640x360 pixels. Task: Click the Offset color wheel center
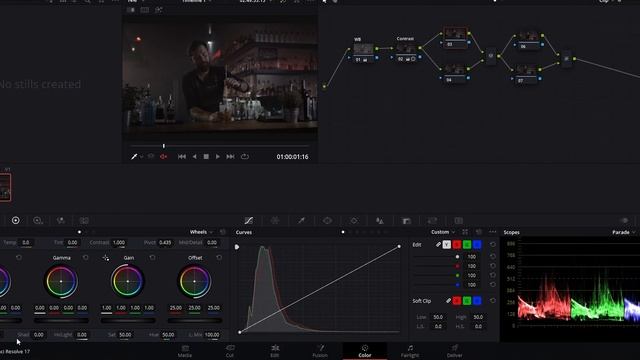coord(194,281)
